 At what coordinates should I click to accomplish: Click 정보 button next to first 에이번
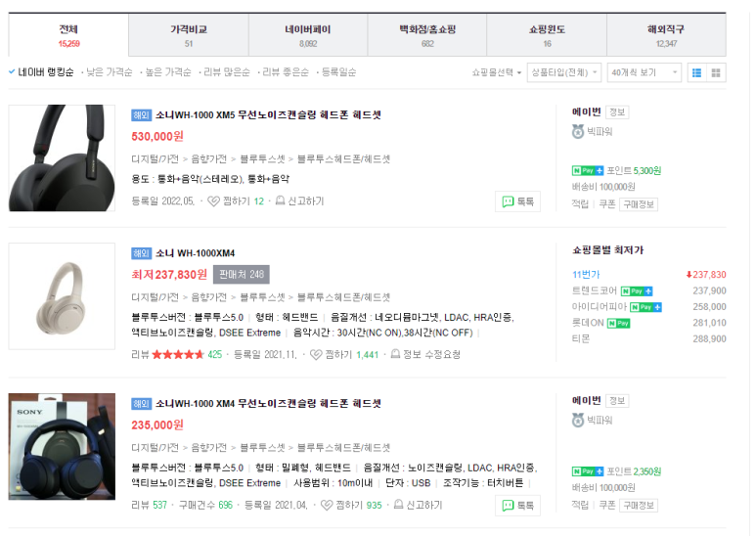[x=617, y=112]
